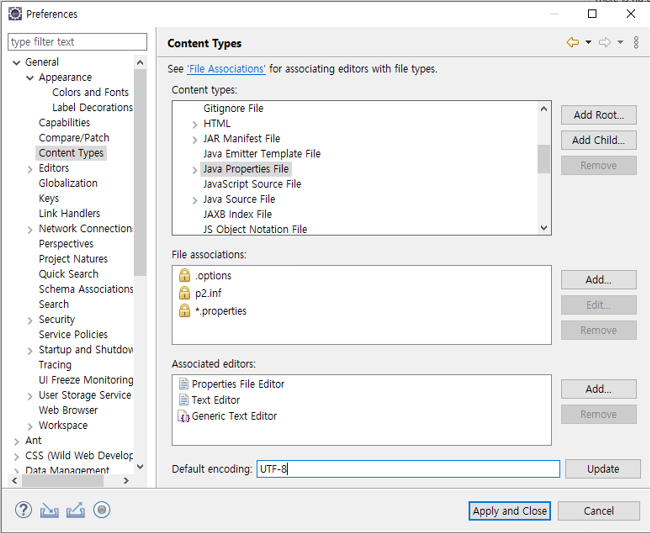Expand the Workspace tree node
The width and height of the screenshot is (650, 533).
[x=30, y=426]
